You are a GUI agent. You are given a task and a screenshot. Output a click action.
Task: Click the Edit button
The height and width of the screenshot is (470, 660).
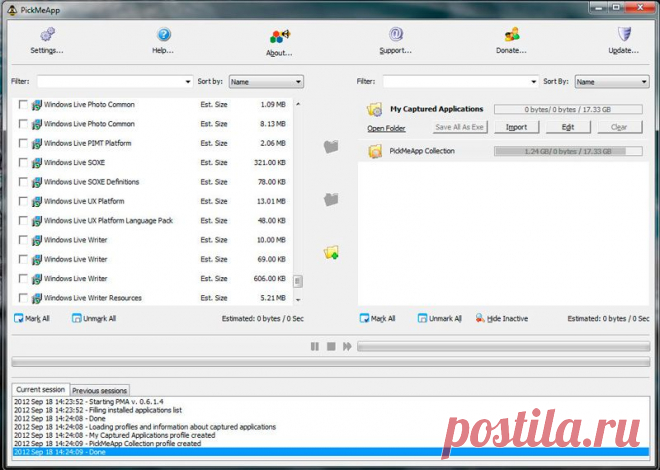[x=568, y=127]
